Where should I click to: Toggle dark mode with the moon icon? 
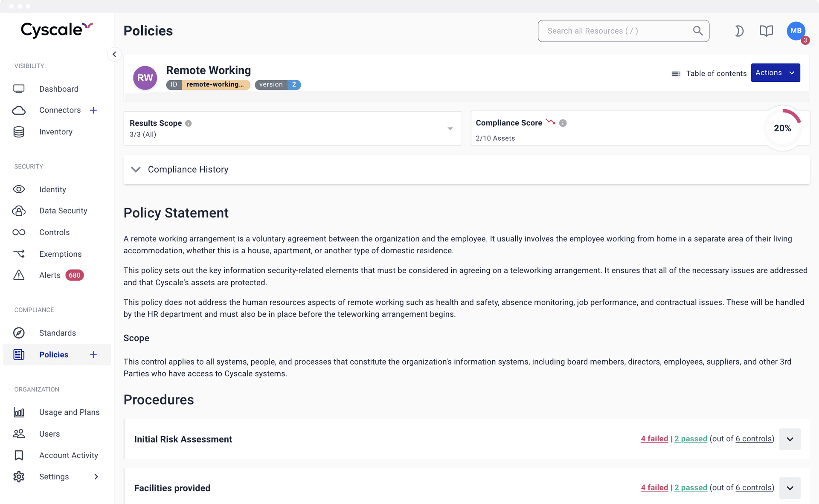(739, 31)
